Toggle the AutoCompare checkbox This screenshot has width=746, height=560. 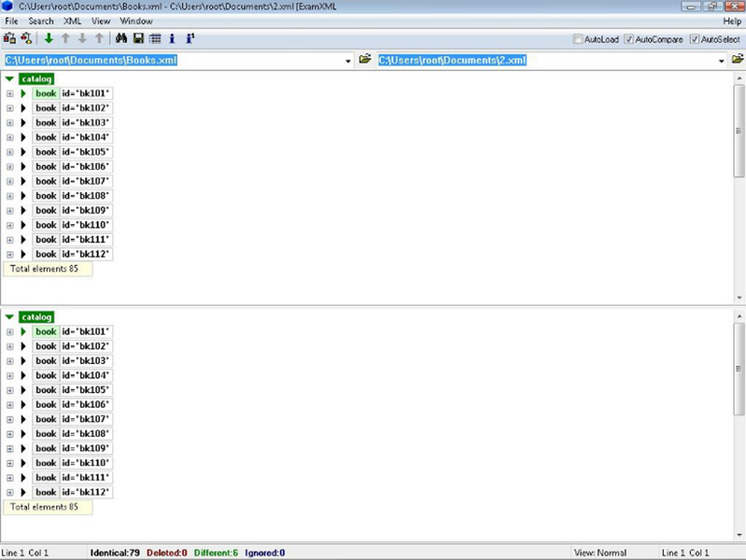[629, 39]
